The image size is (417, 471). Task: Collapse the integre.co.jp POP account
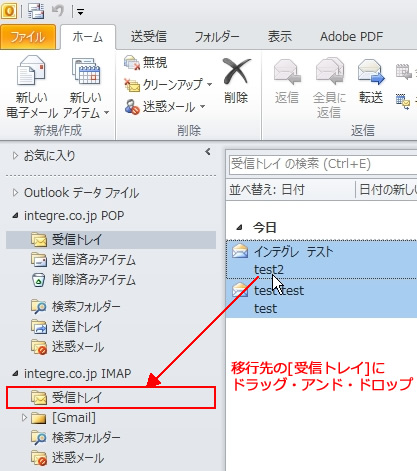15,216
